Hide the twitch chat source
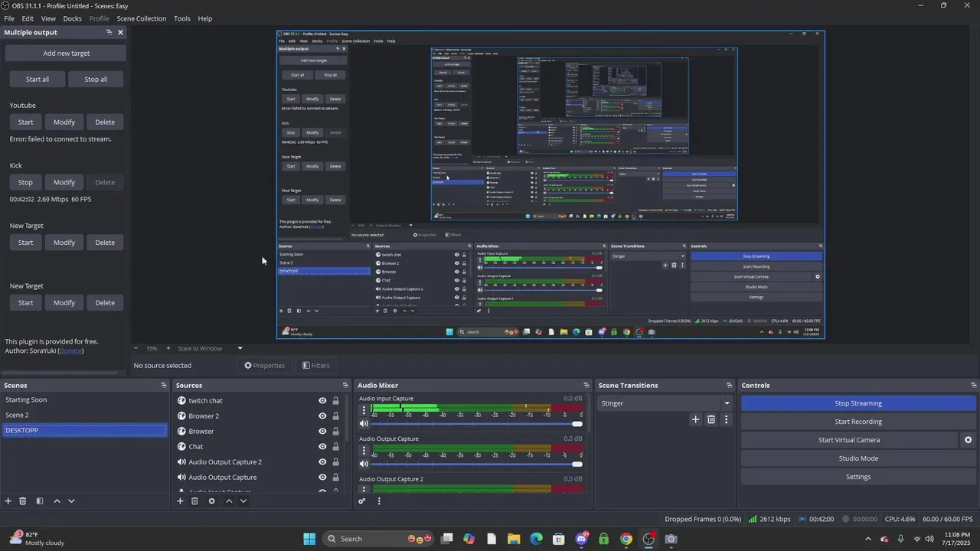 tap(322, 400)
